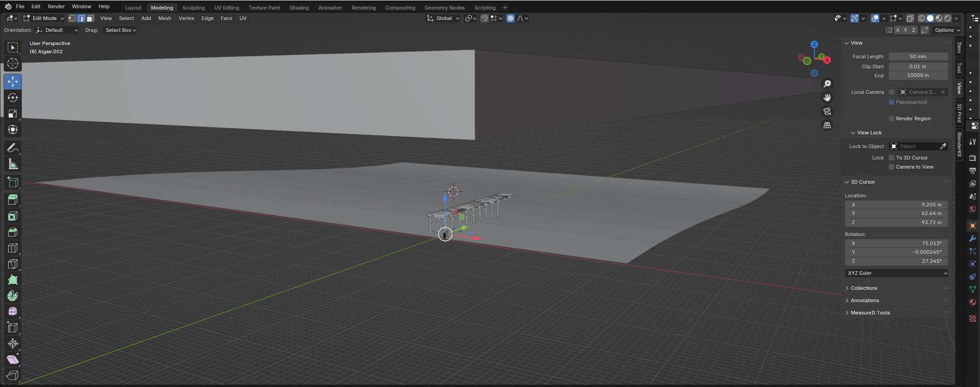
Task: Enable face select mode
Action: click(x=90, y=18)
